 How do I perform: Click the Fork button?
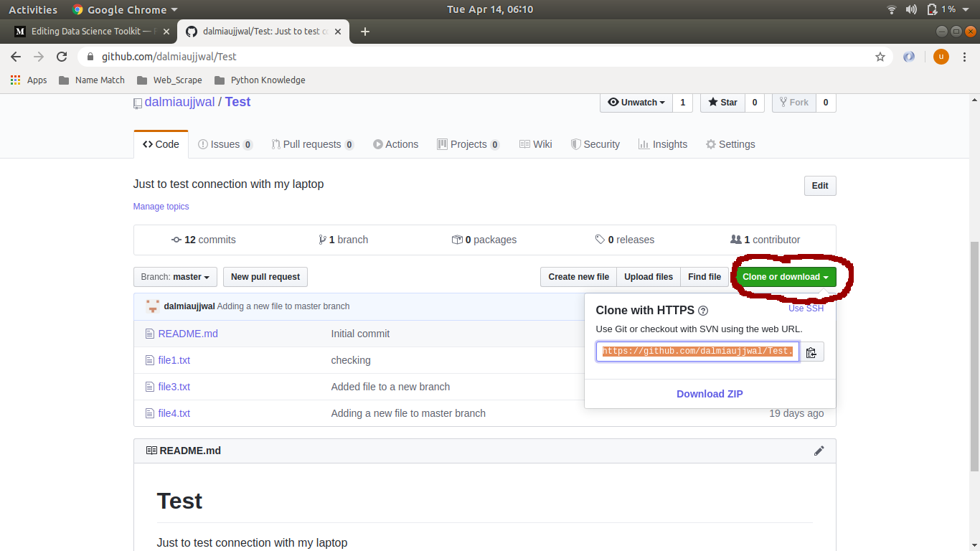point(794,103)
